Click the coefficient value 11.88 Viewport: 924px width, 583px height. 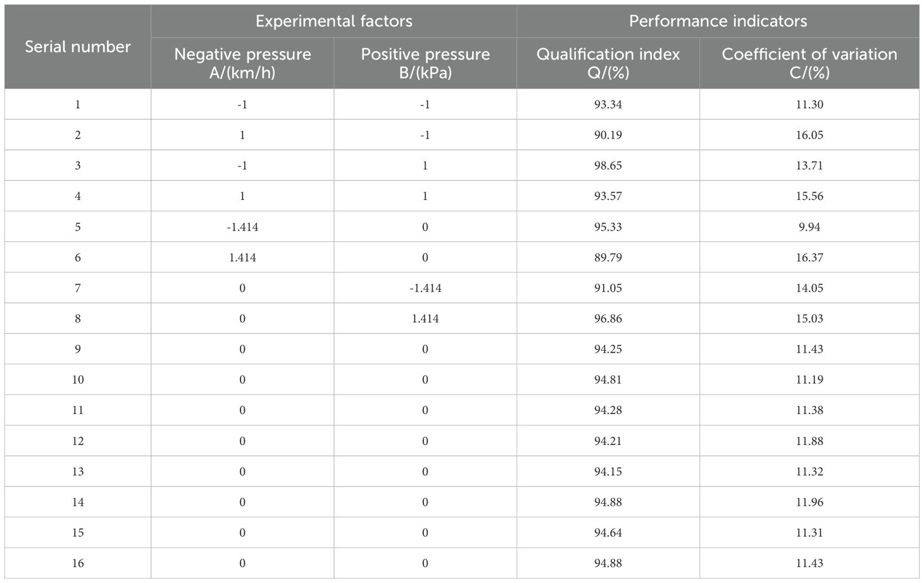tap(809, 441)
